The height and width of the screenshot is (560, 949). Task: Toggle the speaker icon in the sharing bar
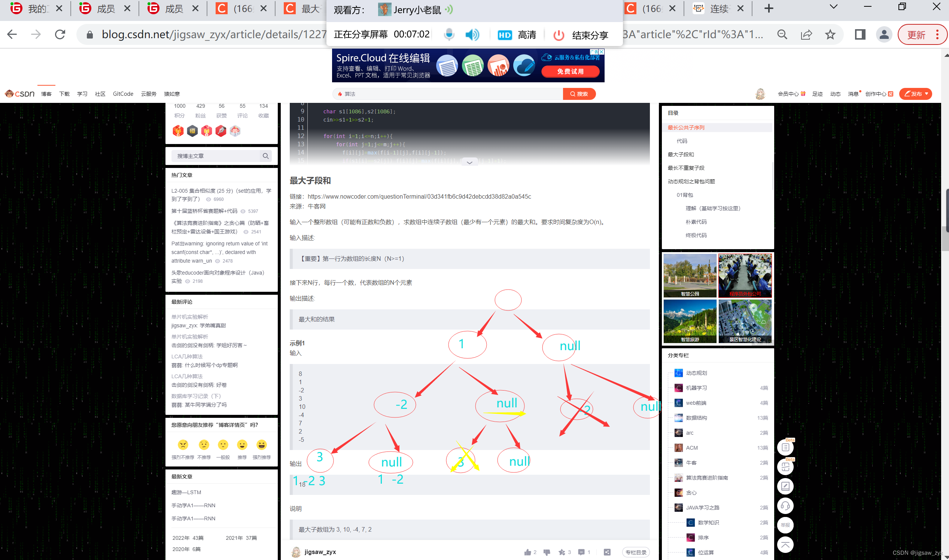[x=472, y=34]
